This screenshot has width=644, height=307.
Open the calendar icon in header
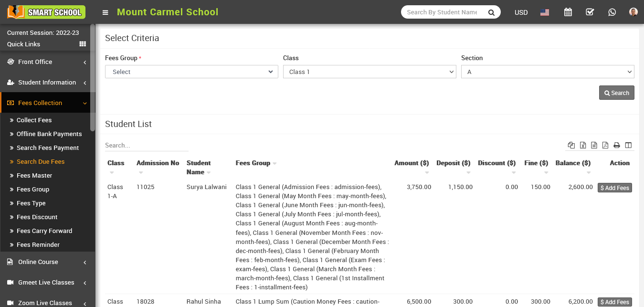point(568,12)
